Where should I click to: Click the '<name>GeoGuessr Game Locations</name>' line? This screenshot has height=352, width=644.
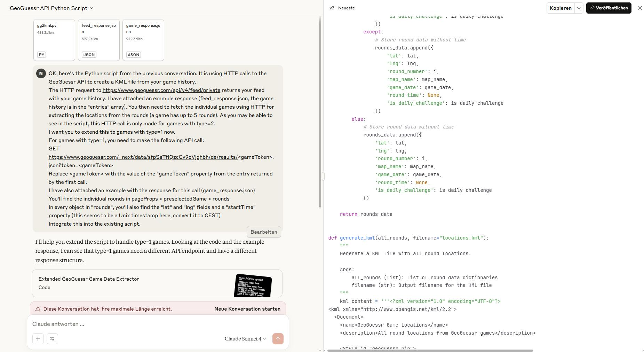point(394,325)
